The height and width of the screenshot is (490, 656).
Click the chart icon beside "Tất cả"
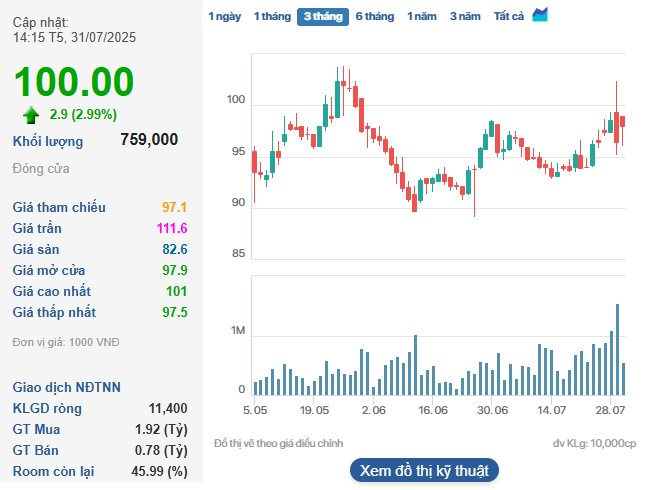[540, 15]
